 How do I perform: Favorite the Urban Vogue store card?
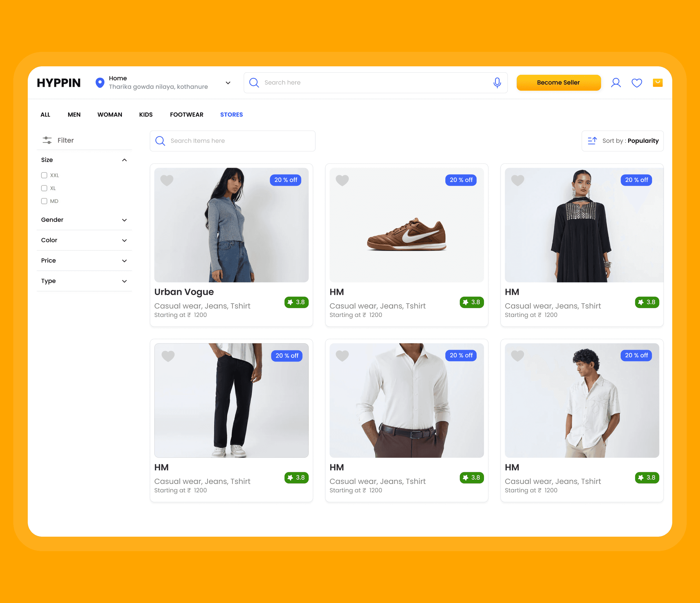167,180
